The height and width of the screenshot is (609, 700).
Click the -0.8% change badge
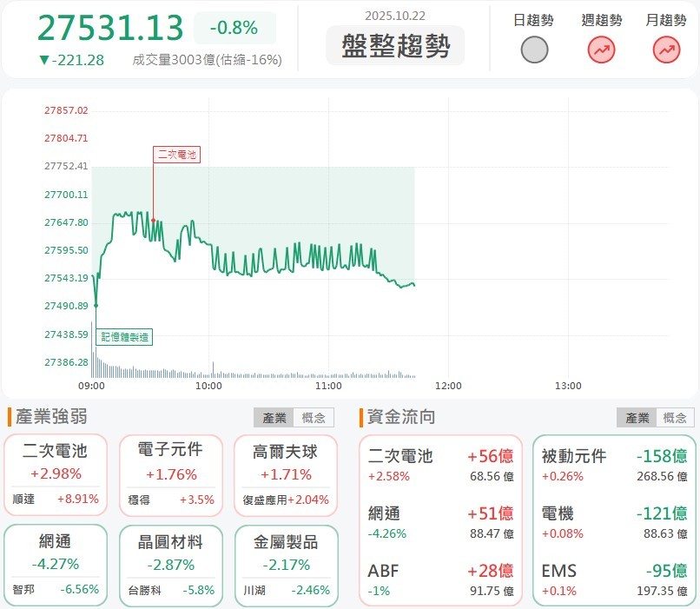click(234, 28)
